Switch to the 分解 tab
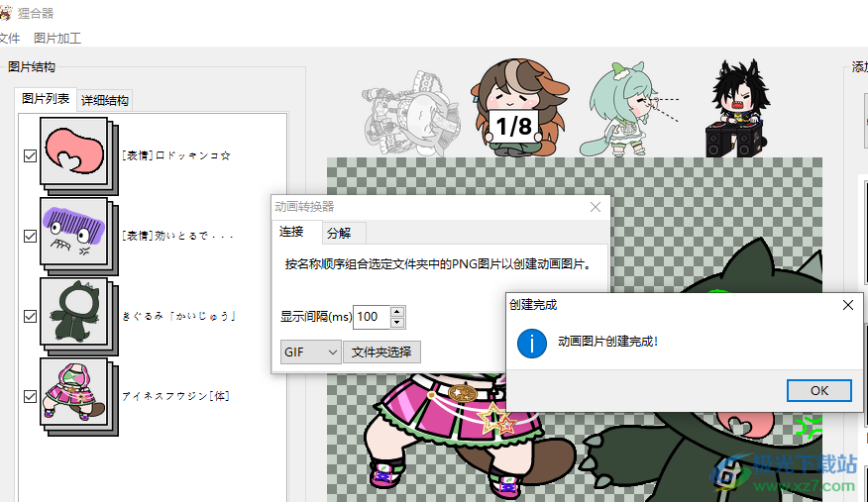 pyautogui.click(x=339, y=234)
